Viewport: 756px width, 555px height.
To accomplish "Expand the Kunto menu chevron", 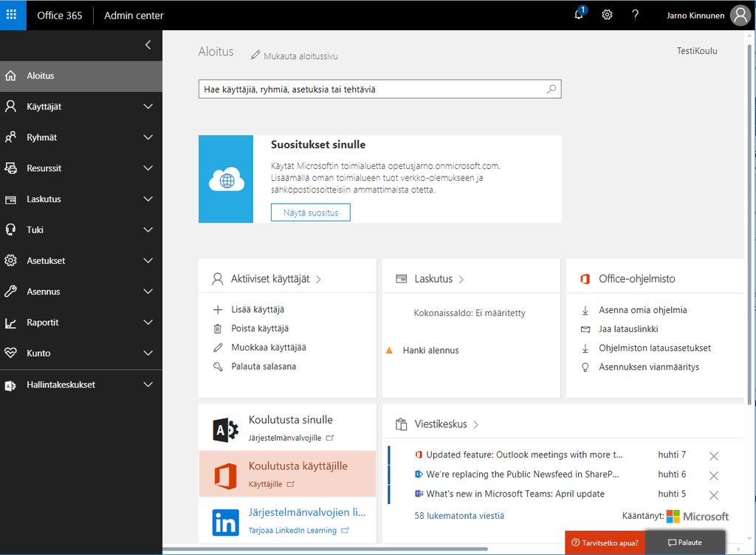I will coord(148,353).
